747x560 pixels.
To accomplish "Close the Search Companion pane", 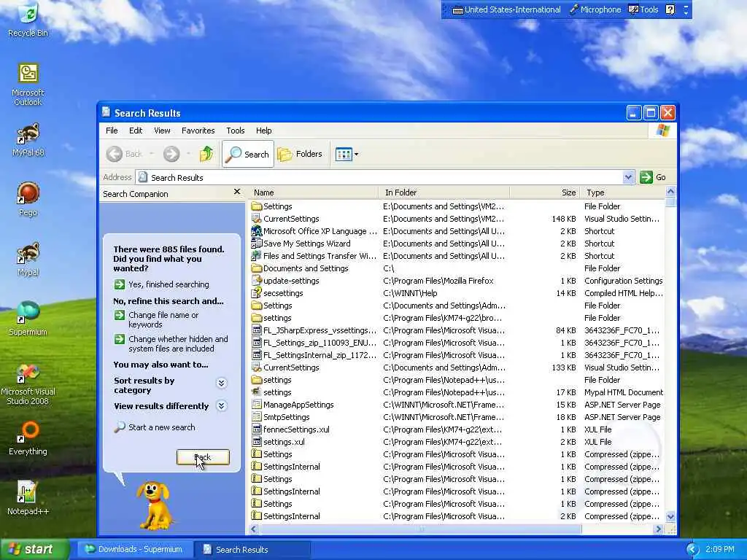I will [237, 192].
